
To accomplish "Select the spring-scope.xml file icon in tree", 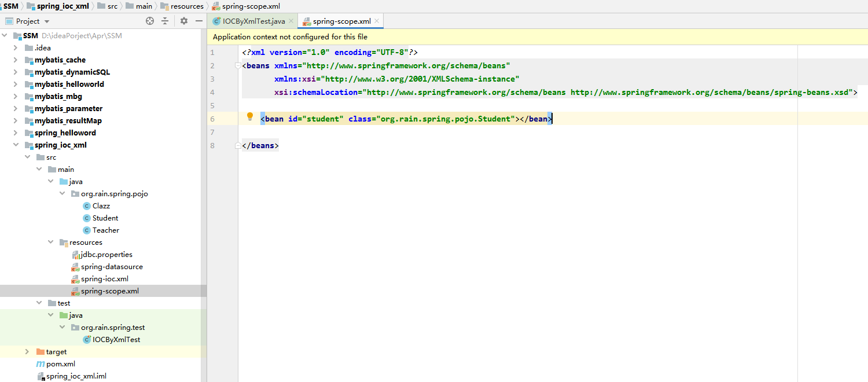I will [75, 291].
